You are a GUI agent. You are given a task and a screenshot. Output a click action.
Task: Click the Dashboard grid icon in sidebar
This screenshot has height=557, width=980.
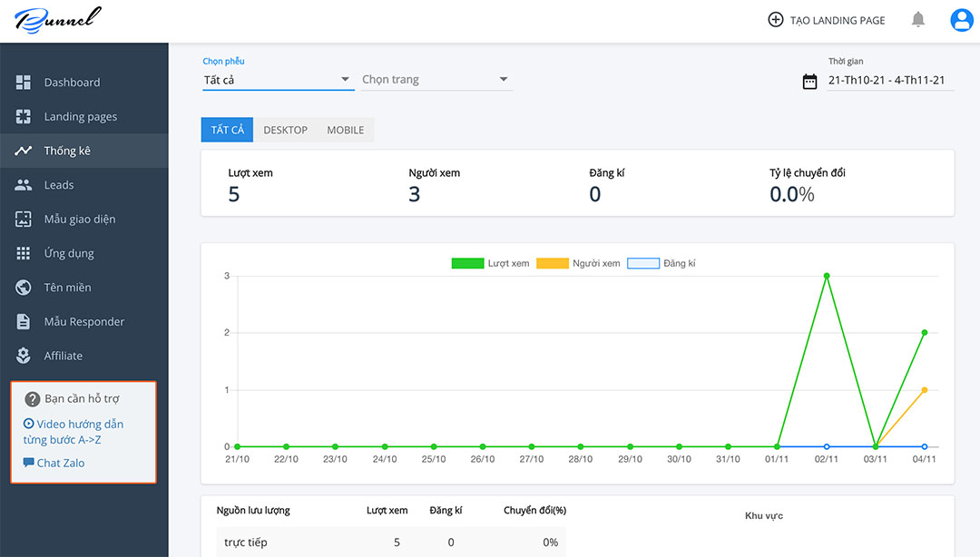pyautogui.click(x=24, y=83)
